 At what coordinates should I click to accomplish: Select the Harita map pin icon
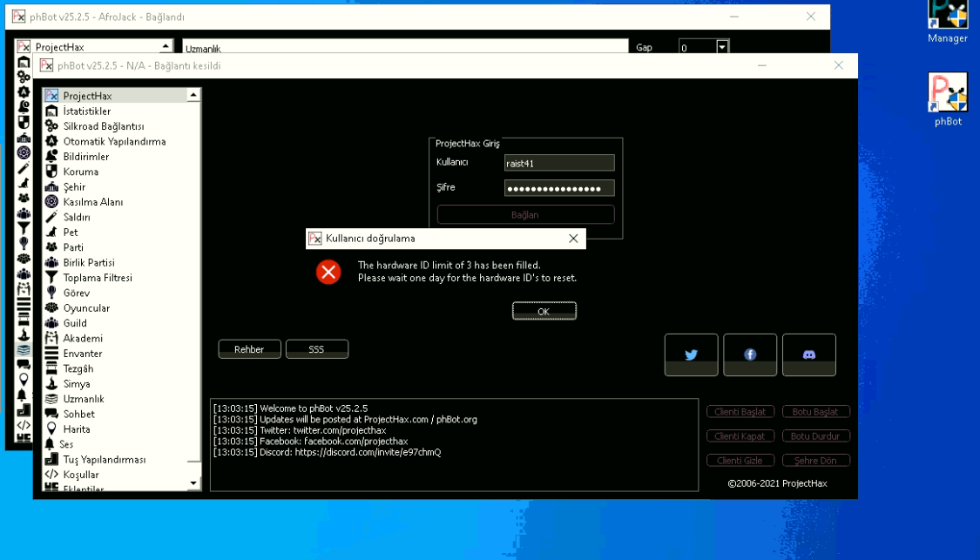(x=51, y=429)
